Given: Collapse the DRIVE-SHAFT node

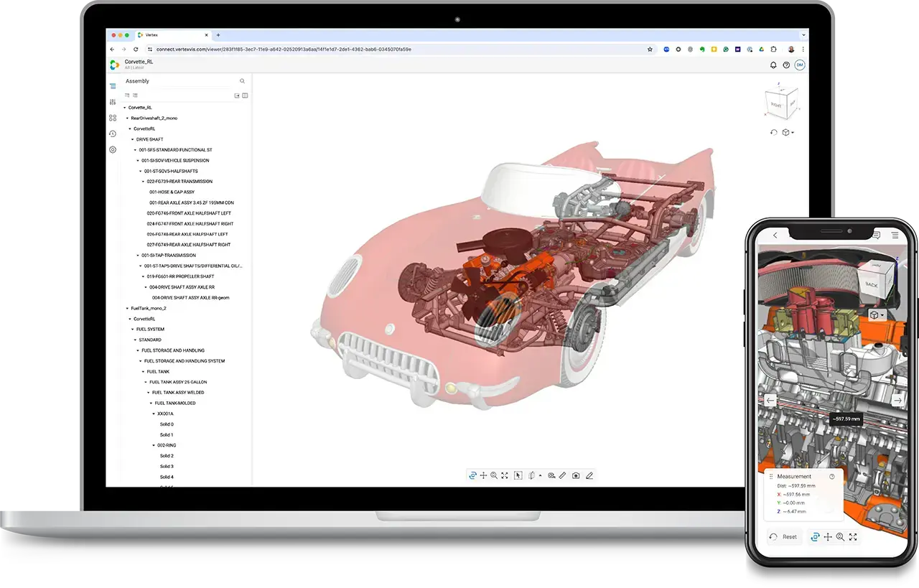Looking at the screenshot, I should click(x=133, y=139).
